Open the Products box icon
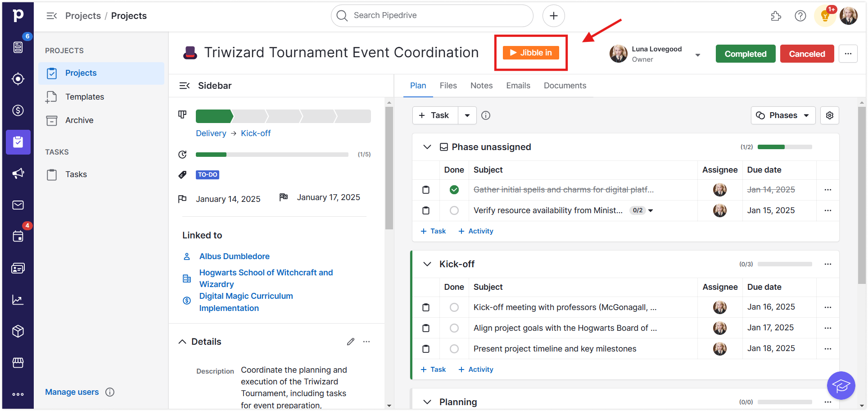The image size is (868, 411). pos(18,331)
